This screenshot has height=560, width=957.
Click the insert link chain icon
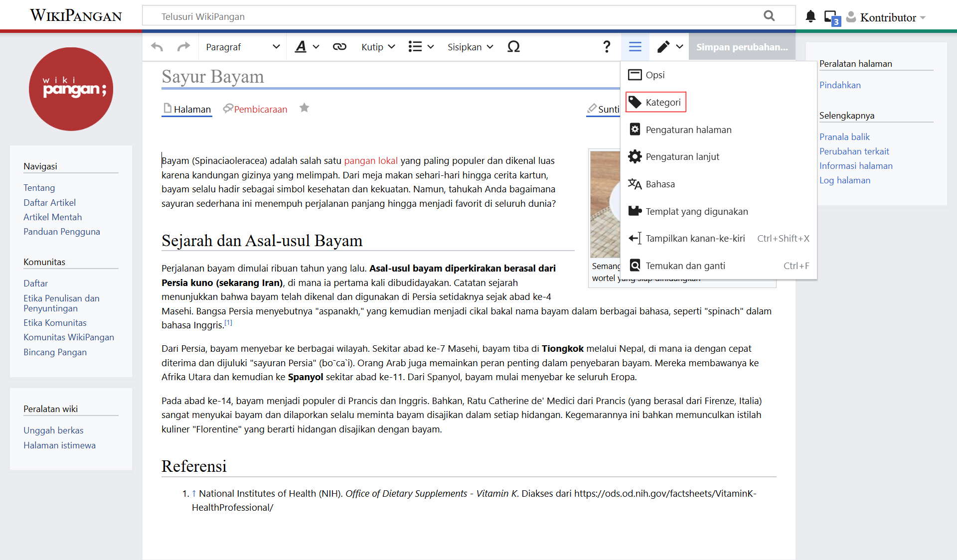339,47
